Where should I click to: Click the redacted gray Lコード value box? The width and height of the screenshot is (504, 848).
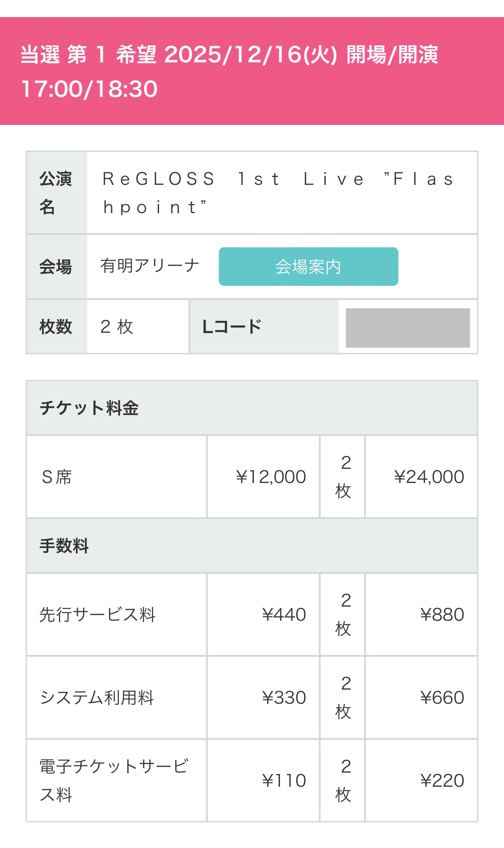(407, 328)
